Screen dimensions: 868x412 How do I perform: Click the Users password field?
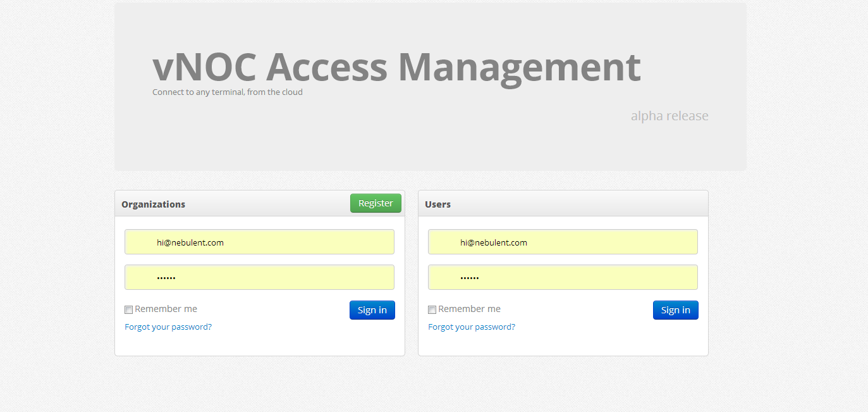click(563, 277)
